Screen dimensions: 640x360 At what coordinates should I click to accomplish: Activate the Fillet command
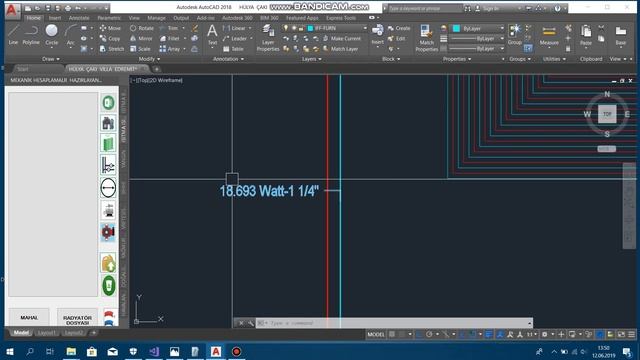point(169,38)
